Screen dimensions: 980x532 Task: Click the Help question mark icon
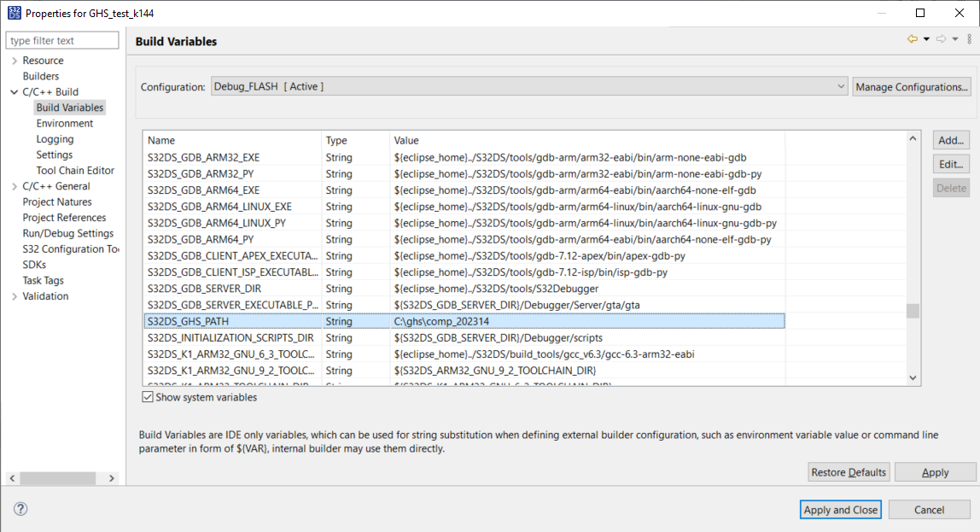tap(20, 508)
